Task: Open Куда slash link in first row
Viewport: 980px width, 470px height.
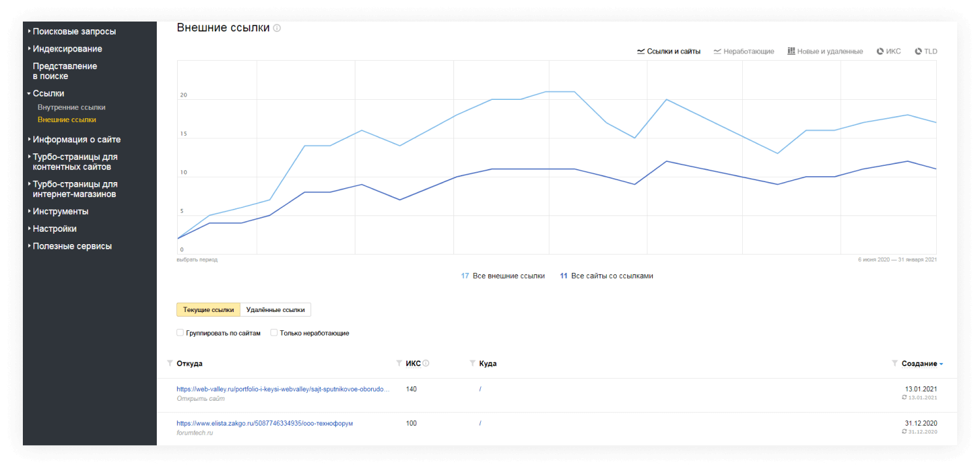Action: point(480,389)
